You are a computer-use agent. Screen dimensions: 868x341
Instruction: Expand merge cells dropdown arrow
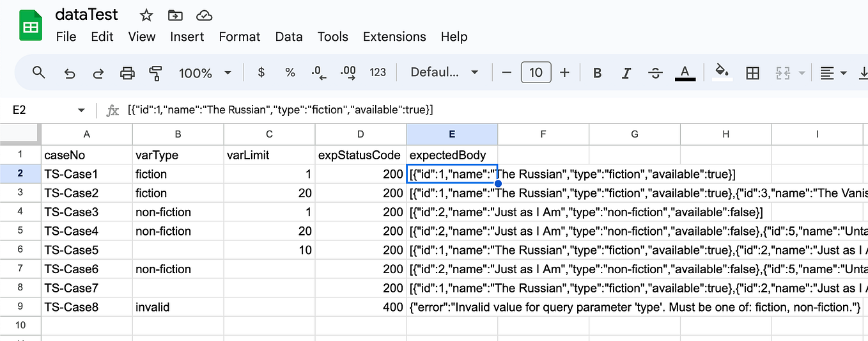[802, 73]
